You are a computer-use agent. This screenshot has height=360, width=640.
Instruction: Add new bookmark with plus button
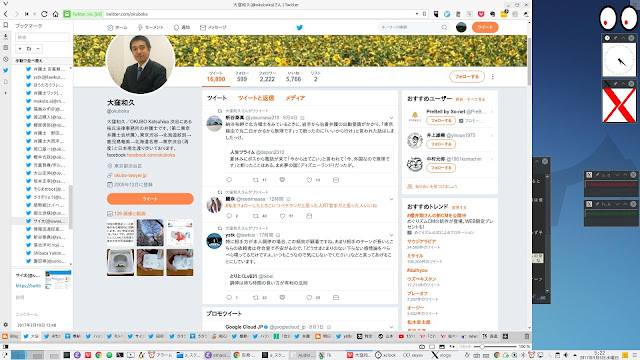point(20,49)
